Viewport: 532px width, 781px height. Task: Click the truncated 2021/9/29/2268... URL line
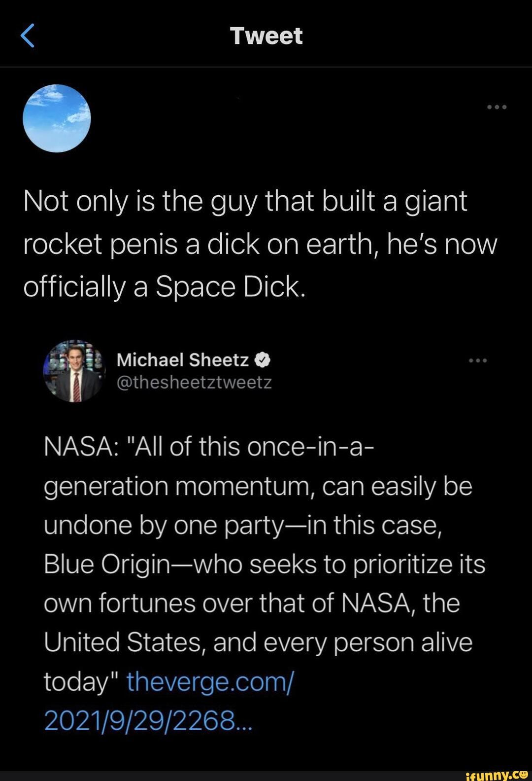148,721
